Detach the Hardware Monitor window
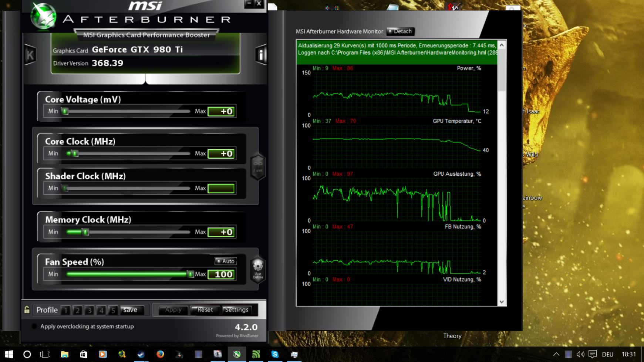The height and width of the screenshot is (362, 644). 400,31
